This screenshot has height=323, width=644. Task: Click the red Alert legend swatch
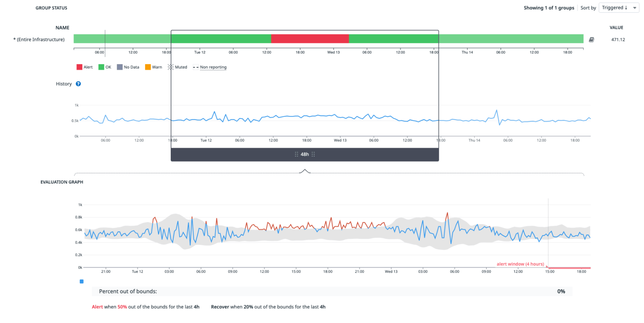coord(79,67)
